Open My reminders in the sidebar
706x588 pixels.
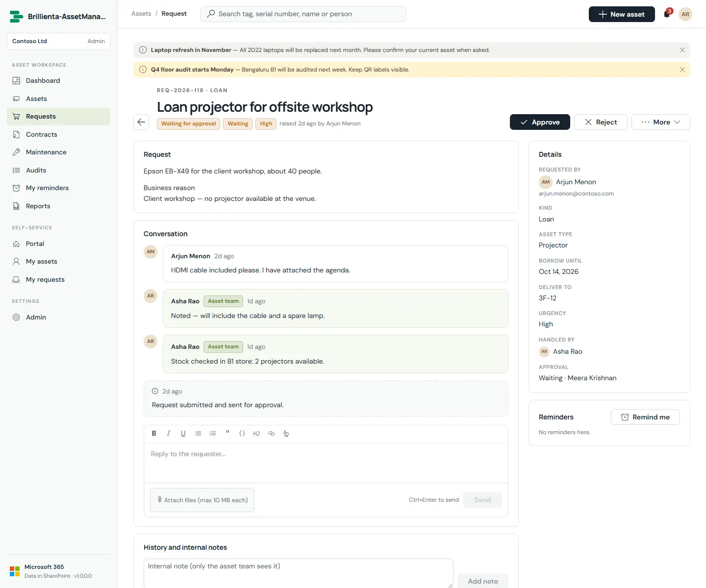[x=58, y=188]
